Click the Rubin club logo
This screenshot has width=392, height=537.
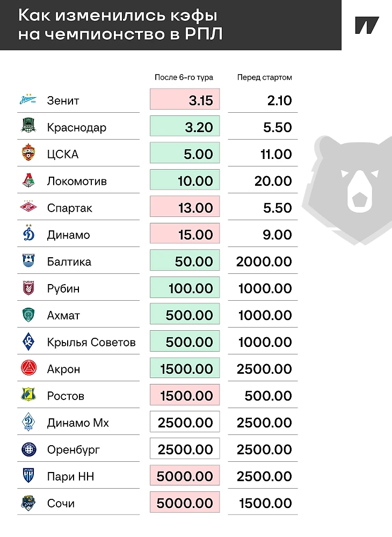coord(28,288)
